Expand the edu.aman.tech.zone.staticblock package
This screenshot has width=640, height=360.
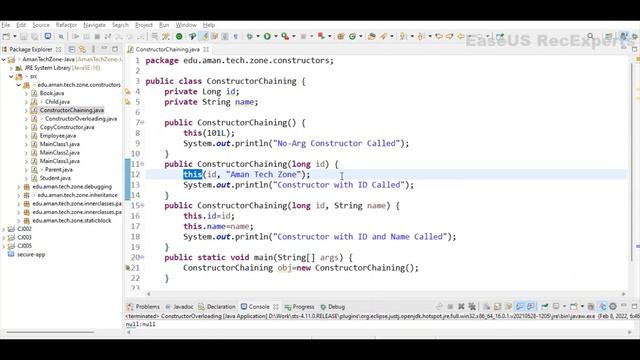pyautogui.click(x=19, y=220)
